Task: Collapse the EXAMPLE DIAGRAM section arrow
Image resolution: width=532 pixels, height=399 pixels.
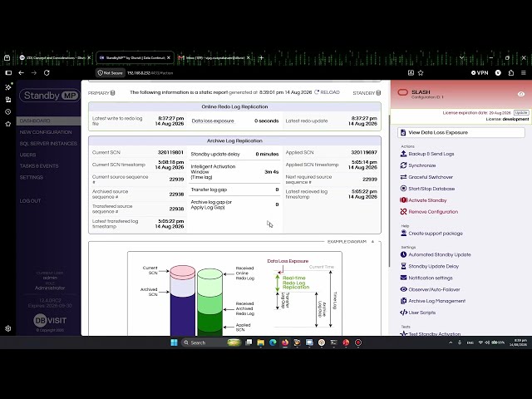Action: [x=372, y=242]
